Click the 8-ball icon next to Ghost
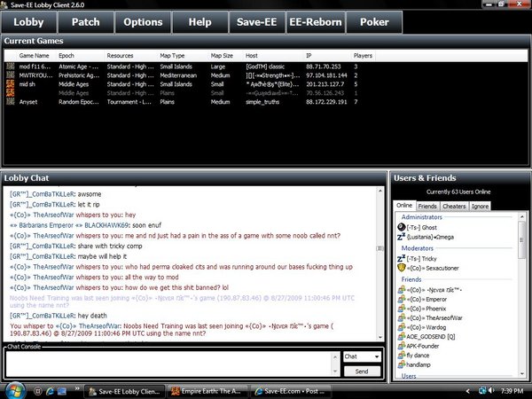 402,227
